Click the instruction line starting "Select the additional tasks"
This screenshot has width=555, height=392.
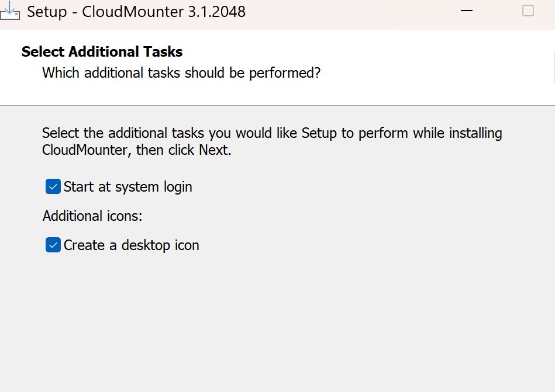[272, 133]
